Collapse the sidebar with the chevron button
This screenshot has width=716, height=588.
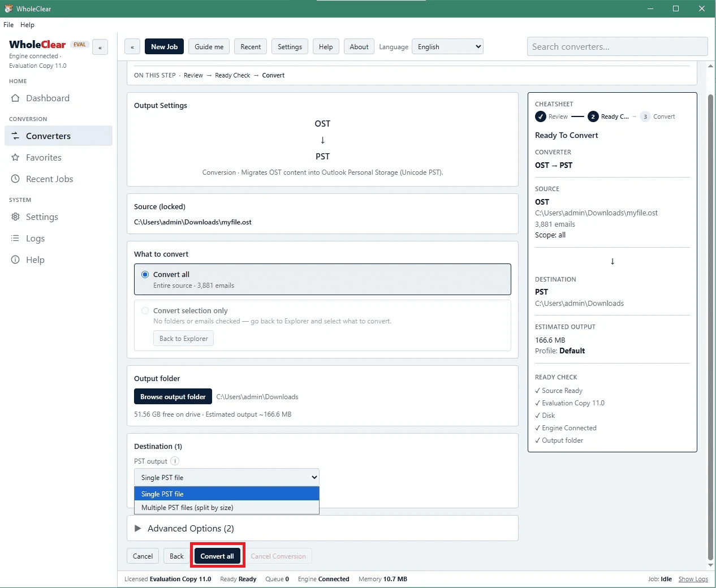(x=100, y=47)
